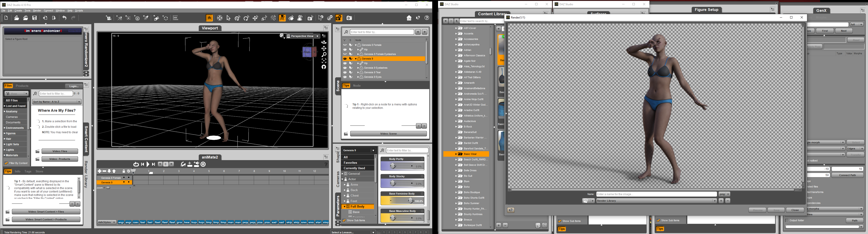Open the Render Library destination dropdown

click(656, 201)
